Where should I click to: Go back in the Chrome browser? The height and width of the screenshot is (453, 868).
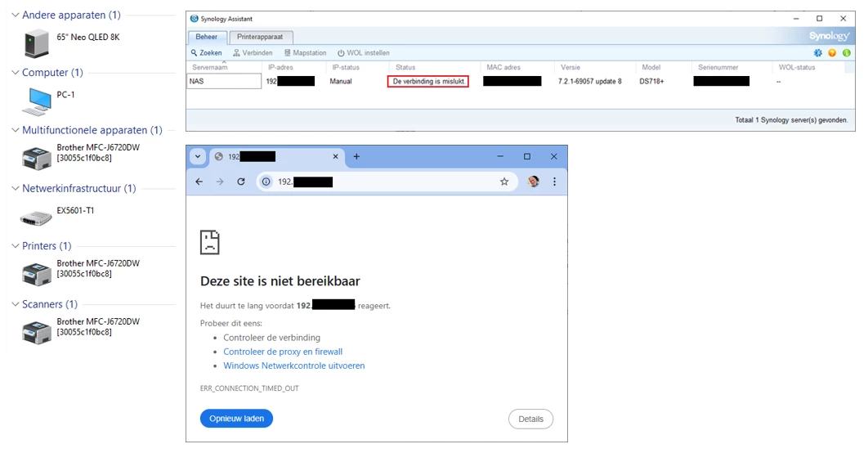click(199, 182)
